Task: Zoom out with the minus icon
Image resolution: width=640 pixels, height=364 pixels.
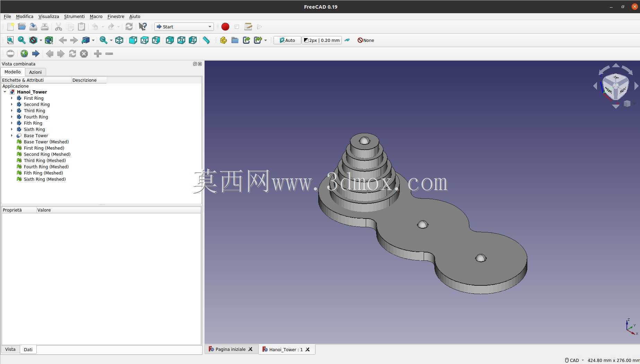Action: click(109, 54)
